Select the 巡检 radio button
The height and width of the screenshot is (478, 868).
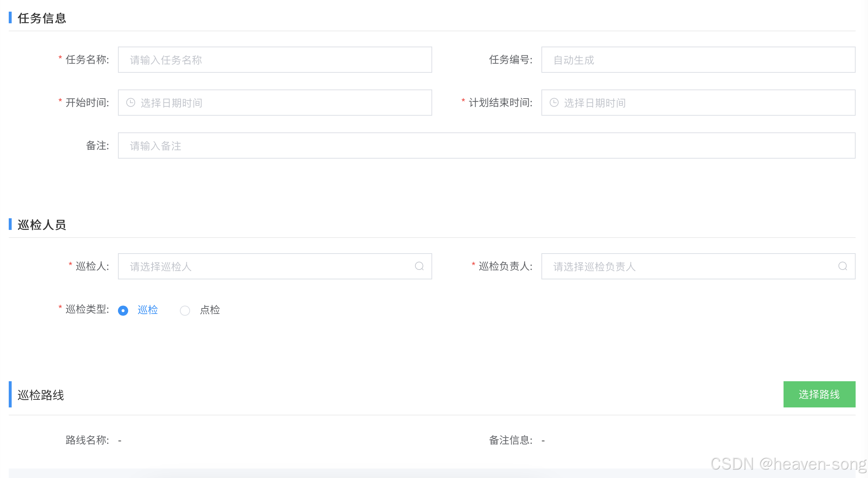123,310
